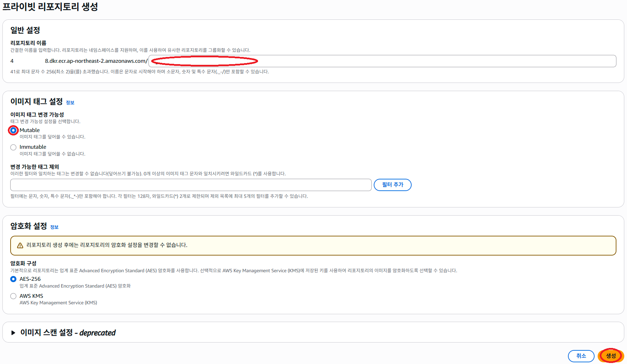Image resolution: width=627 pixels, height=364 pixels.
Task: Select AES-256 encryption radio button
Action: tap(13, 279)
